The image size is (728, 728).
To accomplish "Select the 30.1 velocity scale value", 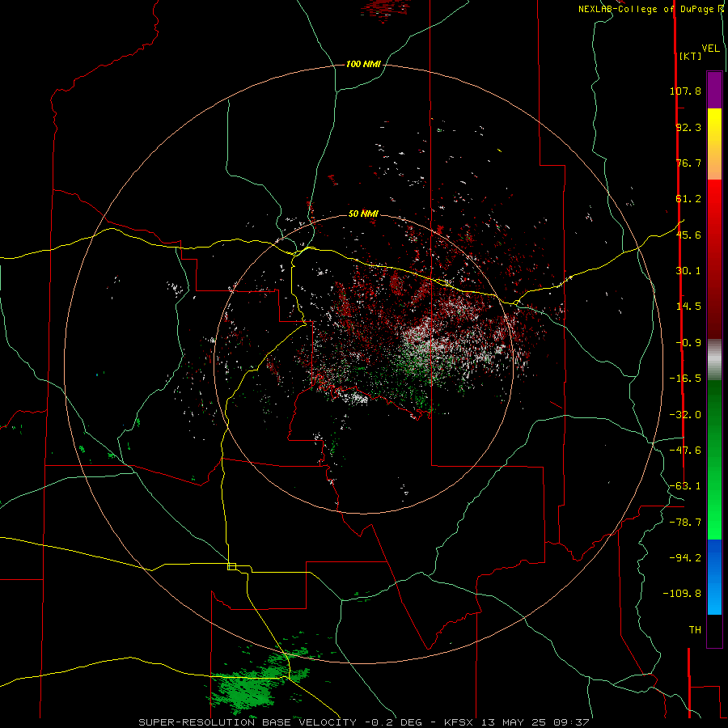I will [688, 271].
